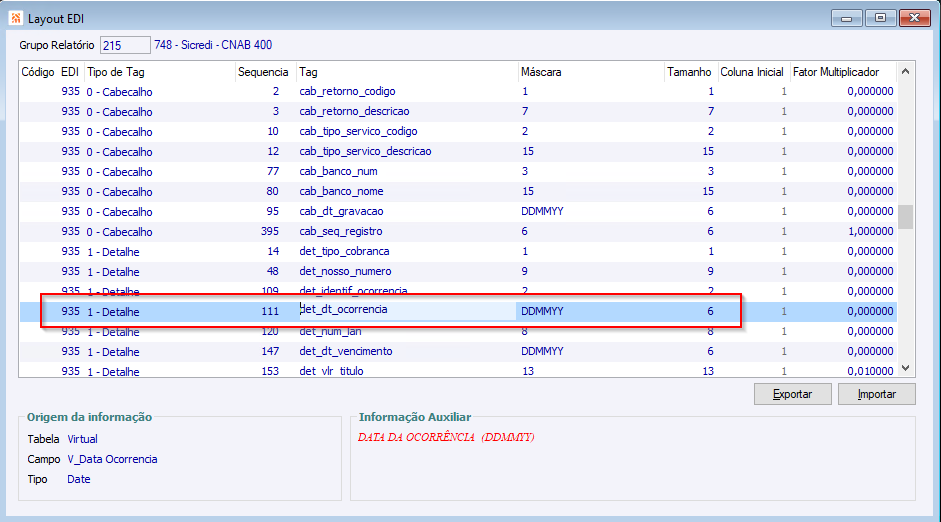
Task: Select the det_dt_vencimento row
Action: 458,352
